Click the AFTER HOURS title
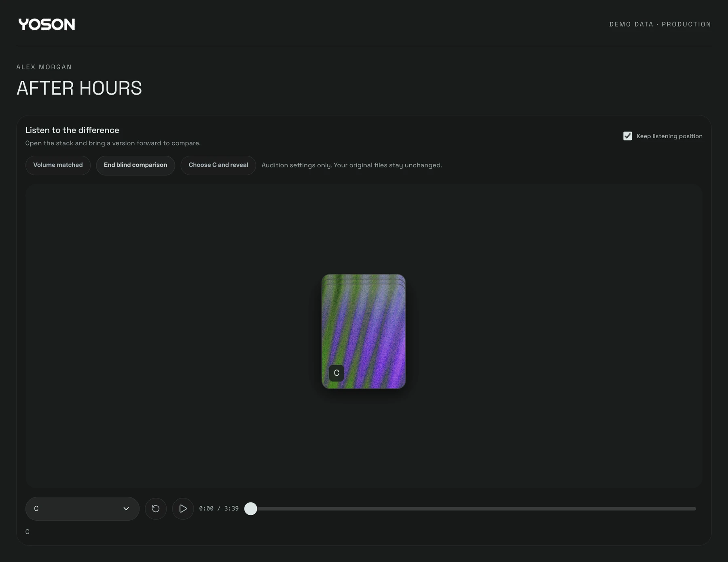Viewport: 728px width, 562px height. coord(79,88)
